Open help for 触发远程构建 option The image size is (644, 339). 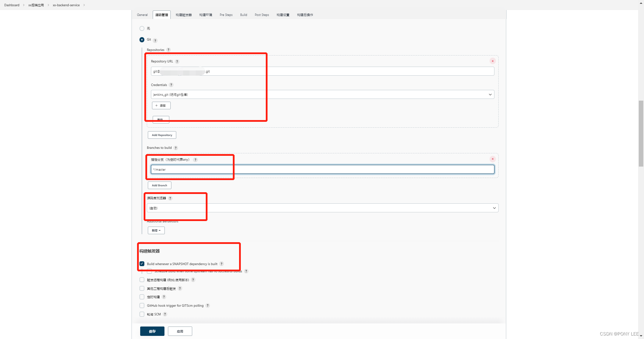[x=193, y=280]
